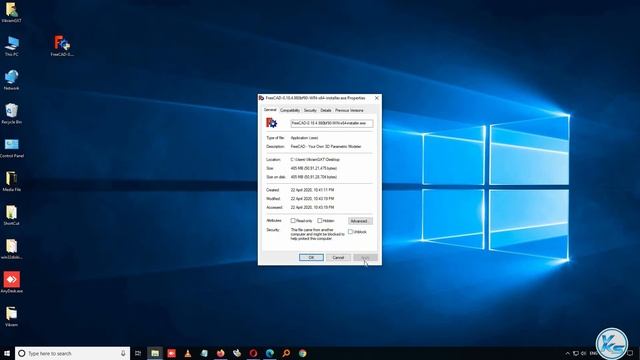The height and width of the screenshot is (360, 640).
Task: Click the Created date value
Action: (312, 190)
